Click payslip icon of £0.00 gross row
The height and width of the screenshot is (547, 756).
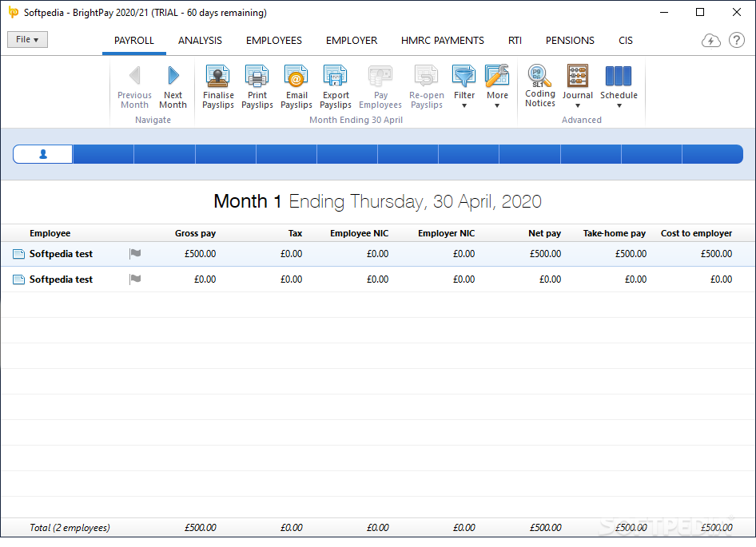click(x=18, y=279)
